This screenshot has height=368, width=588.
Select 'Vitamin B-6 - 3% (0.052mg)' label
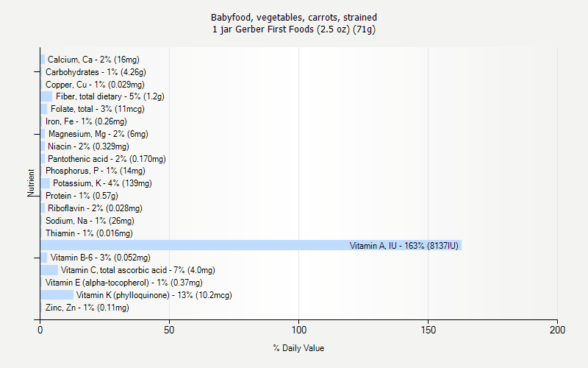pos(101,257)
